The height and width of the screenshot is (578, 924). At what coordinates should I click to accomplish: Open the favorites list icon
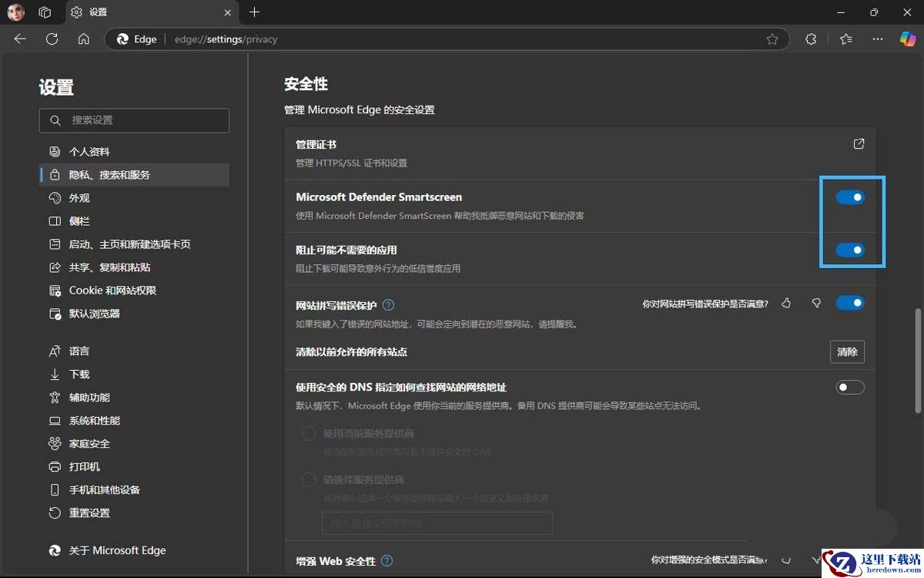pos(846,39)
